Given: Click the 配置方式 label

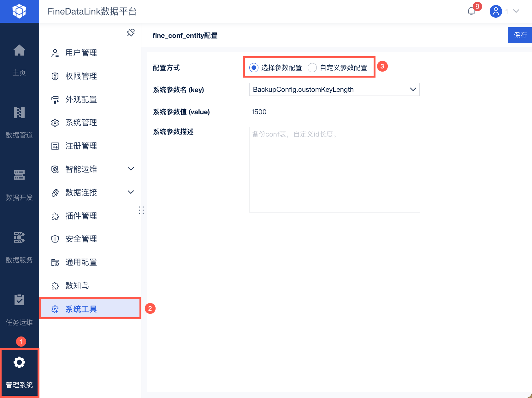Looking at the screenshot, I should click(x=166, y=68).
